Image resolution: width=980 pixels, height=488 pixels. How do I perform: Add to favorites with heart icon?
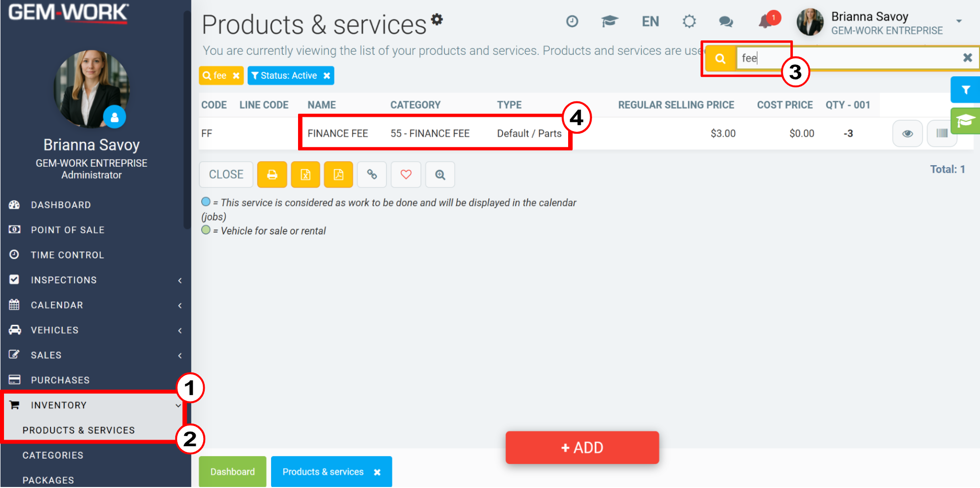coord(406,175)
